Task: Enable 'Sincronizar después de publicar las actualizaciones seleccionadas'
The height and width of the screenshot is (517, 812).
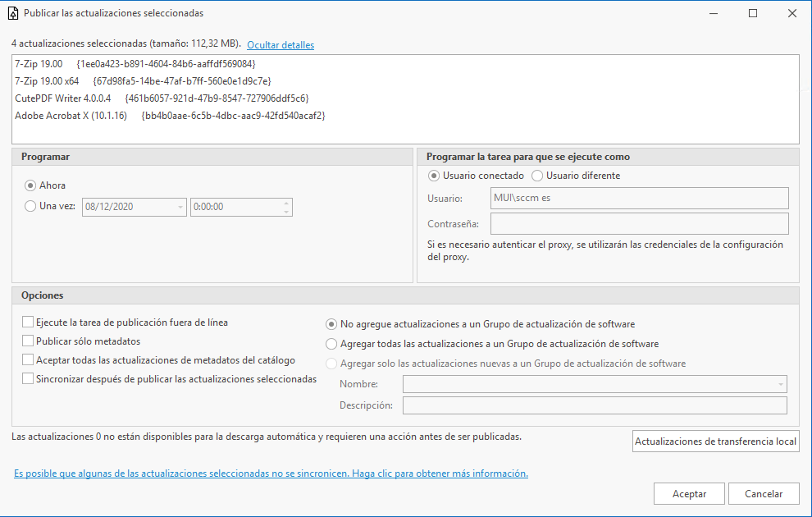Action: [x=29, y=379]
